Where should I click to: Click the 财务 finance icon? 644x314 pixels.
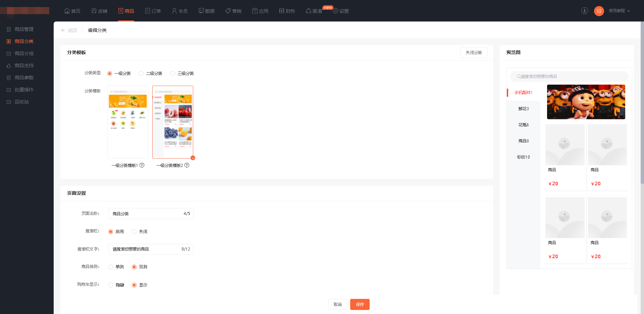(282, 11)
